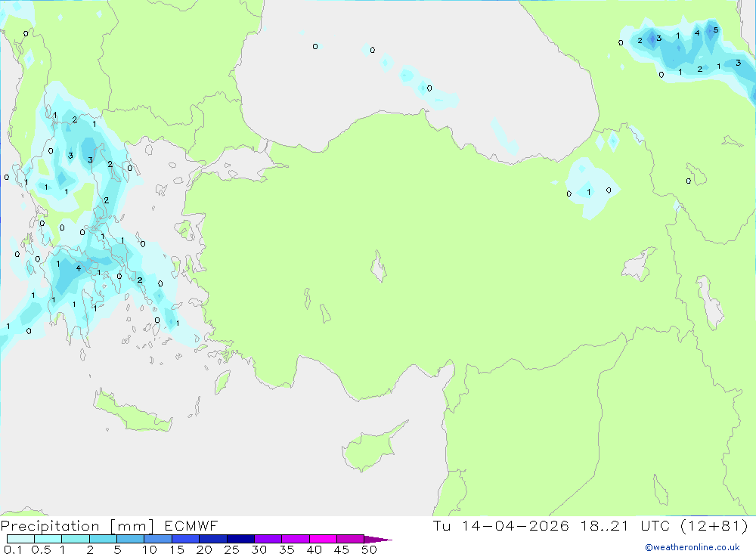Viewport: 756px width, 554px height.
Task: Click the 2–5 mm legend color swatch
Action: (x=103, y=539)
